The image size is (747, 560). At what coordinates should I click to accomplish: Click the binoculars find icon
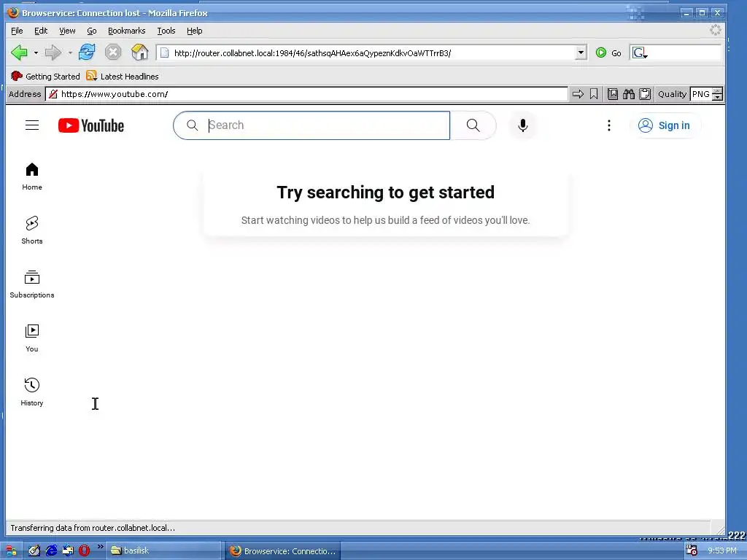tap(629, 94)
